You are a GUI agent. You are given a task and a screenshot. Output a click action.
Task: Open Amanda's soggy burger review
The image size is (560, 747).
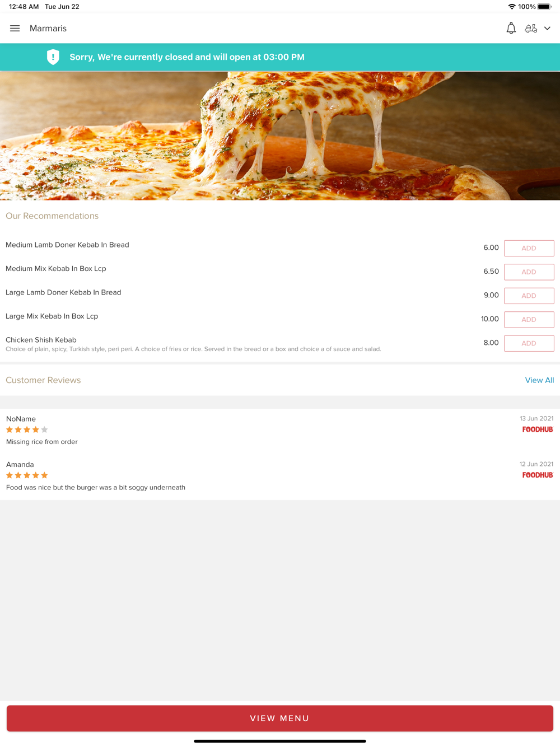pyautogui.click(x=96, y=487)
